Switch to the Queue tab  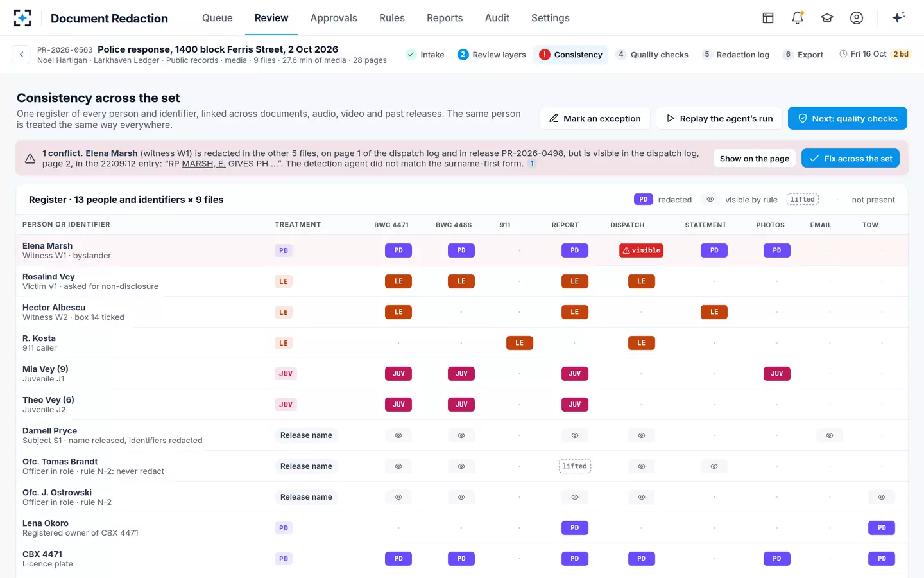tap(218, 18)
